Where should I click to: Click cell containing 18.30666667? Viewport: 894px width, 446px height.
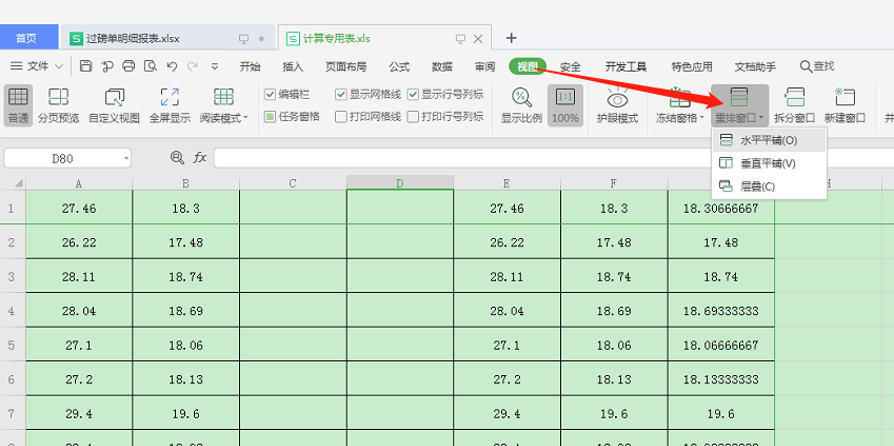pyautogui.click(x=721, y=208)
